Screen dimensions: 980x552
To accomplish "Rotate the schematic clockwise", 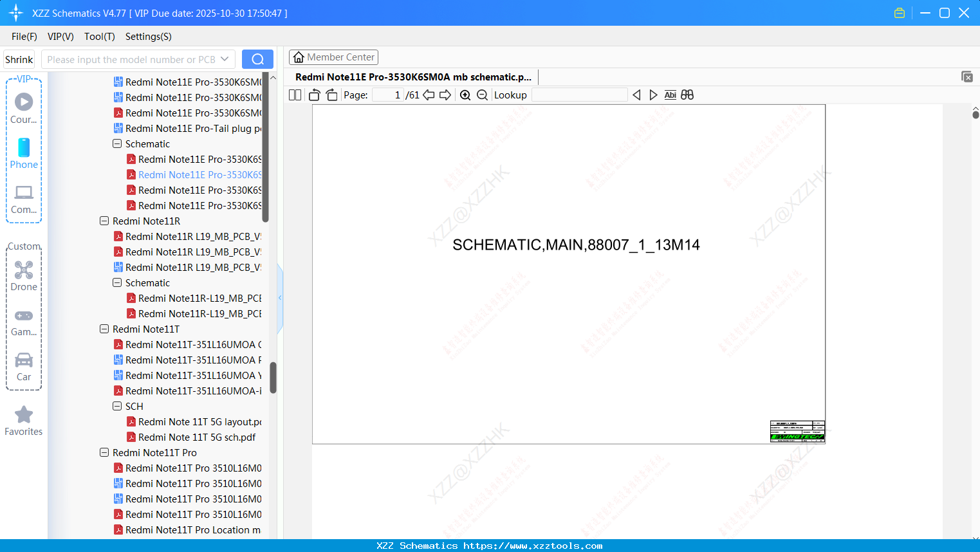I will point(331,95).
